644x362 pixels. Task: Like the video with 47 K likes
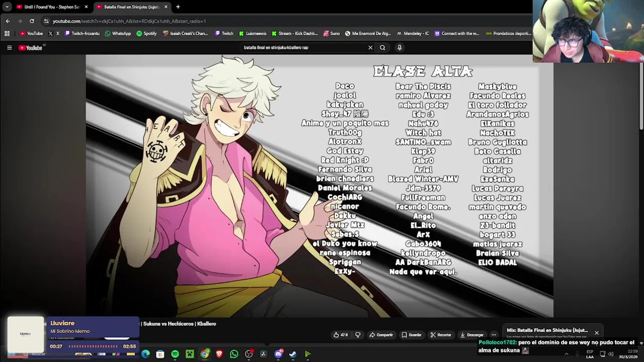tap(341, 335)
